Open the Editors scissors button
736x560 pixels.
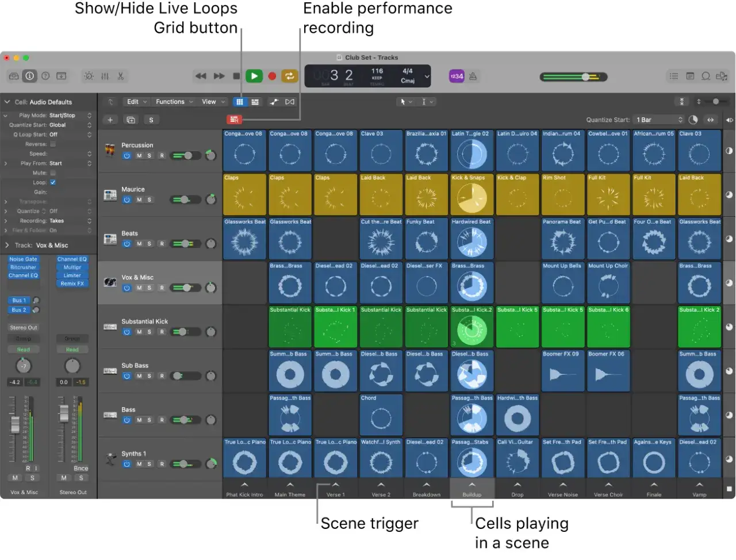click(x=120, y=76)
